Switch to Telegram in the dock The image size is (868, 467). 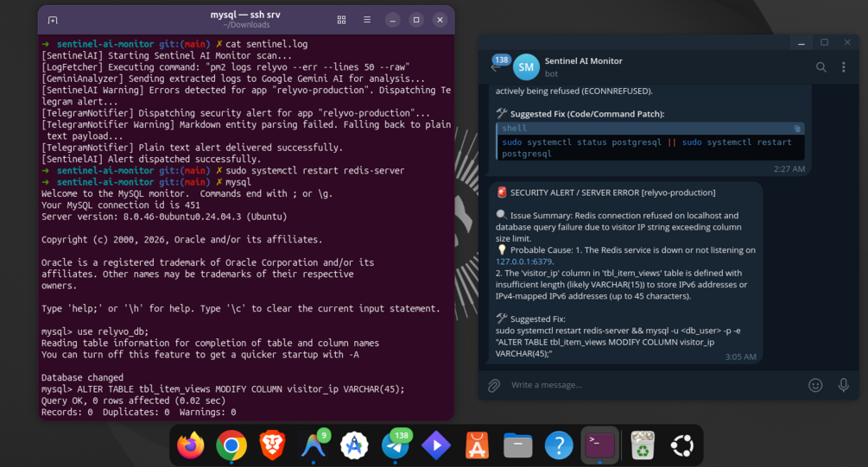point(396,445)
